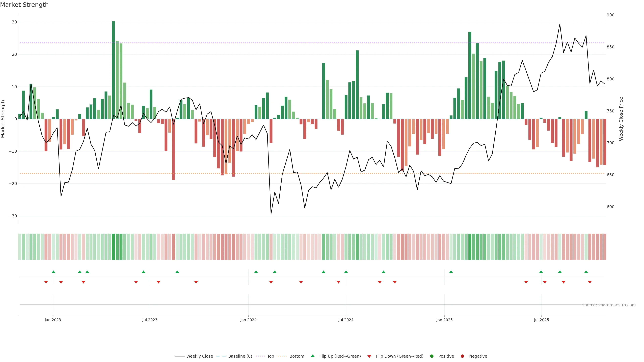This screenshot has height=362, width=644.
Task: Click the tallest green bar above 30
Action: (114, 70)
